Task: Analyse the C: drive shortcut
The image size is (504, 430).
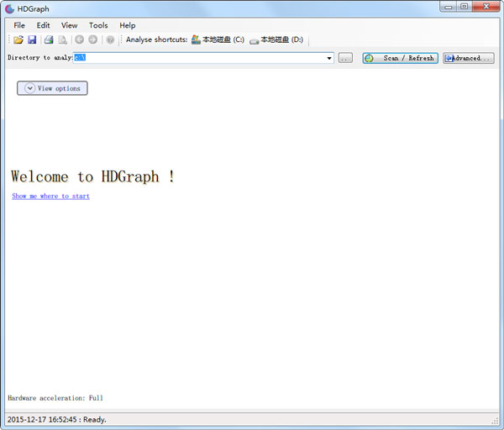Action: click(x=218, y=39)
